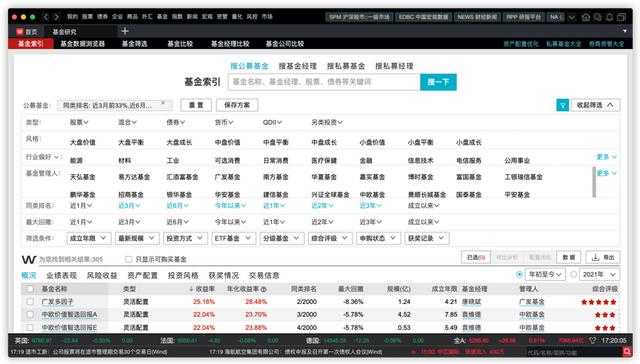The height and width of the screenshot is (364, 640).
Task: Open the 综合评级 filter dropdown
Action: coord(330,238)
